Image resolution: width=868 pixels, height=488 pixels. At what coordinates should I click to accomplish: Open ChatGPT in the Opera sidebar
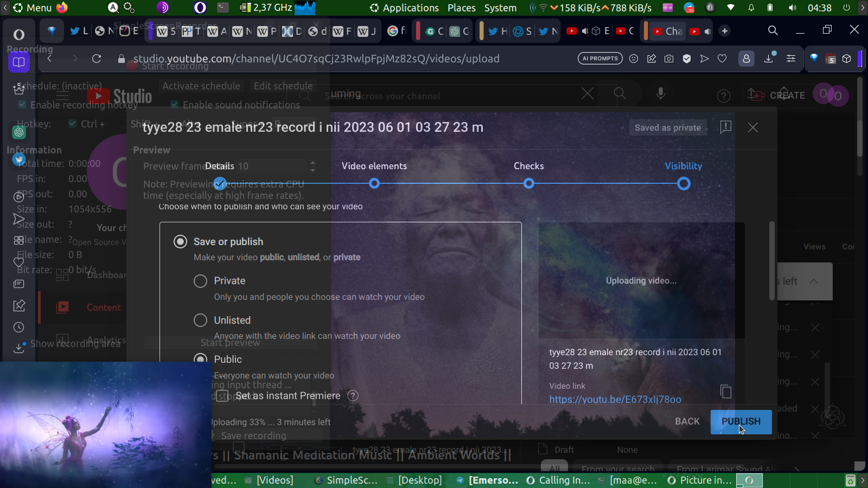[19, 132]
